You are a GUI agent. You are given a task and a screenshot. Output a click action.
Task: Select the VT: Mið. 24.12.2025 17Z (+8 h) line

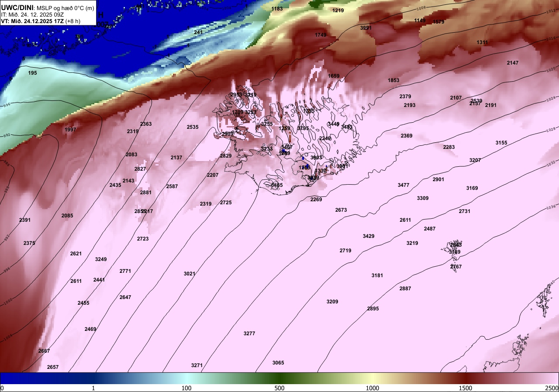point(41,21)
